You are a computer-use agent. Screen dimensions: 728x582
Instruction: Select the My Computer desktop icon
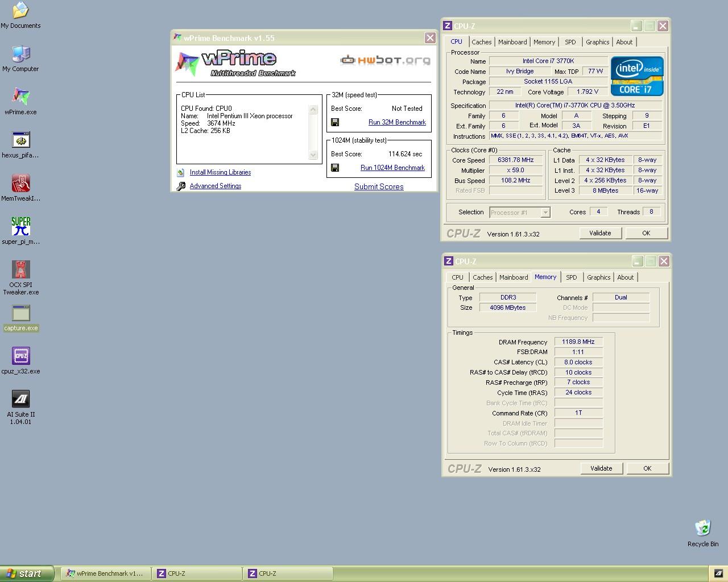(x=20, y=59)
